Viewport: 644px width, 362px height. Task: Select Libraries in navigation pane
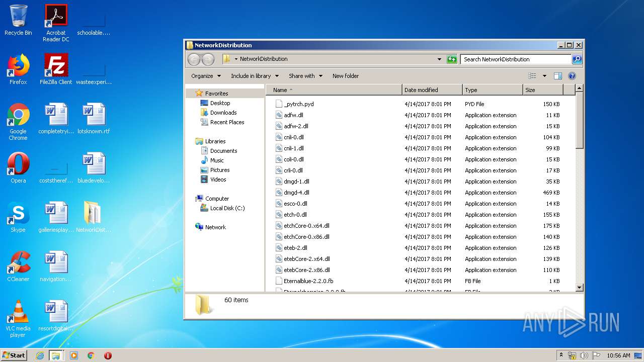click(215, 141)
